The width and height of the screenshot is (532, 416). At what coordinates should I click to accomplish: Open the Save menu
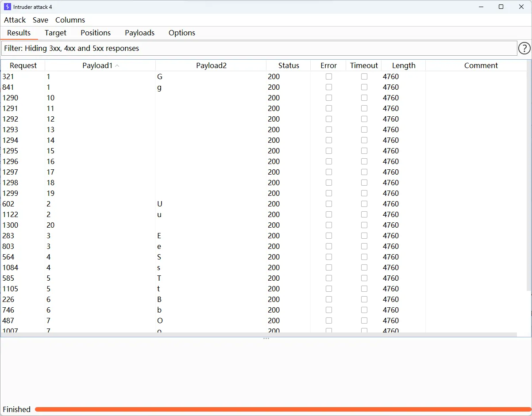(x=40, y=20)
